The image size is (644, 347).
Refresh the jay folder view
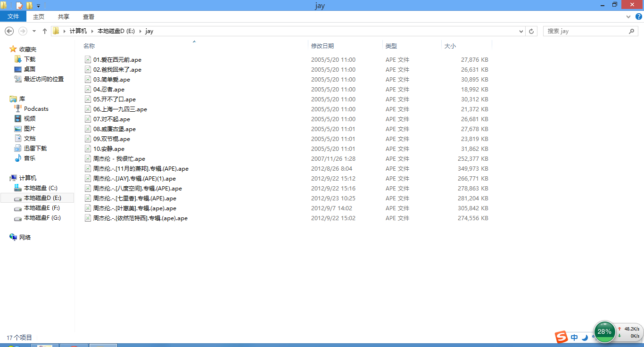pyautogui.click(x=532, y=31)
